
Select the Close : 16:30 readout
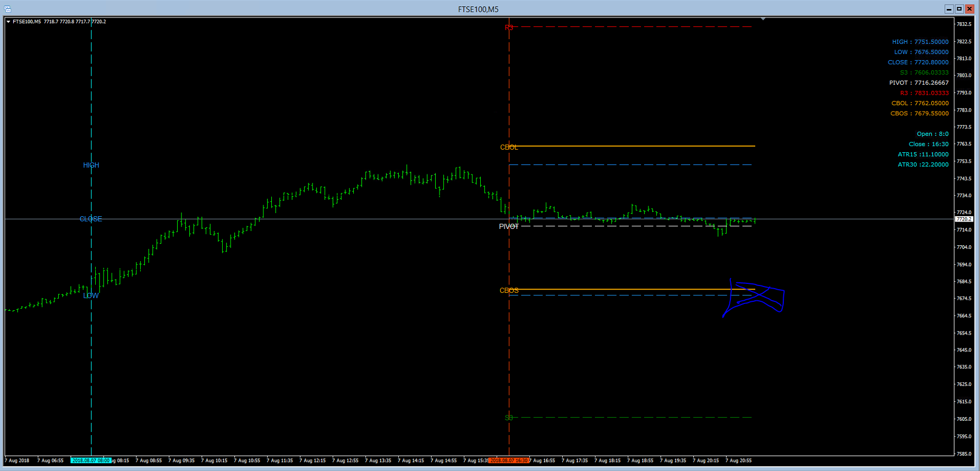[x=928, y=144]
